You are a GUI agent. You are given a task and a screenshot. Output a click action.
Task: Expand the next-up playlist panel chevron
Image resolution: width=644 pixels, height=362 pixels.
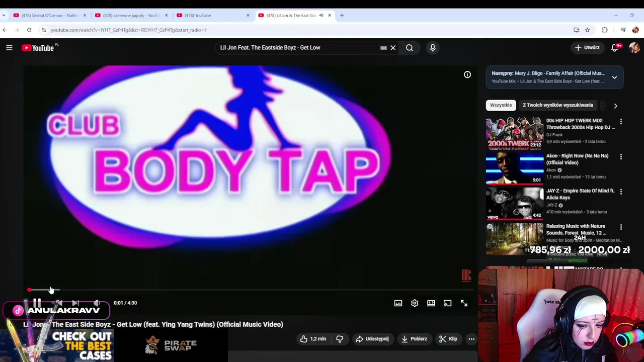tap(614, 77)
